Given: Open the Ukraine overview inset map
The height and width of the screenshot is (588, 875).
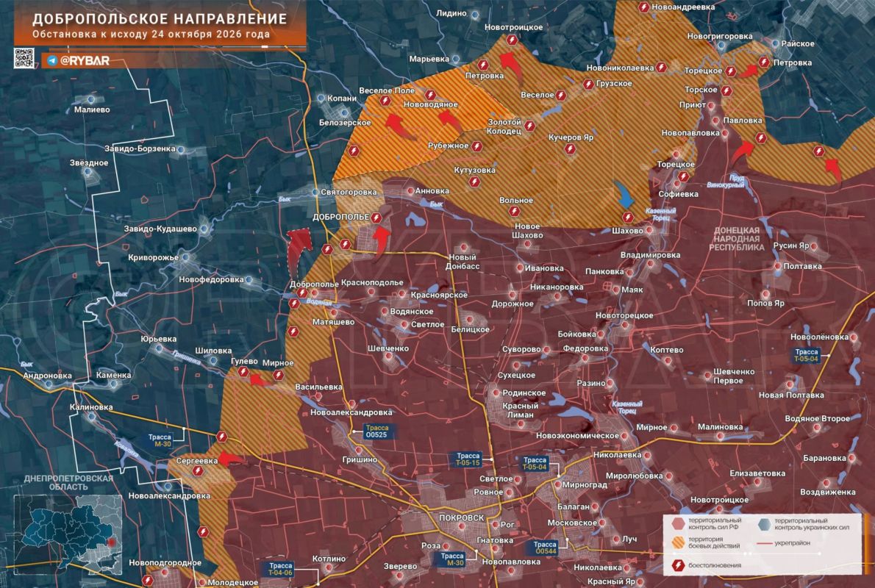Looking at the screenshot, I should click(x=68, y=534).
